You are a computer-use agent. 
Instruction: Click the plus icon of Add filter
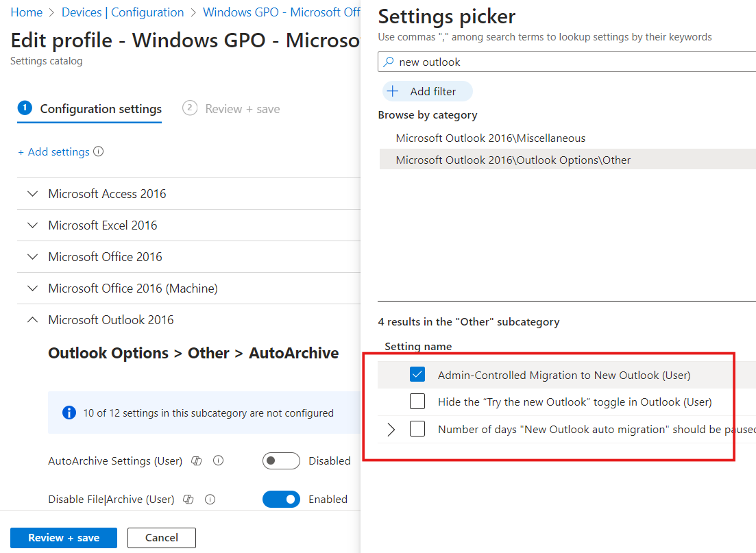[393, 91]
